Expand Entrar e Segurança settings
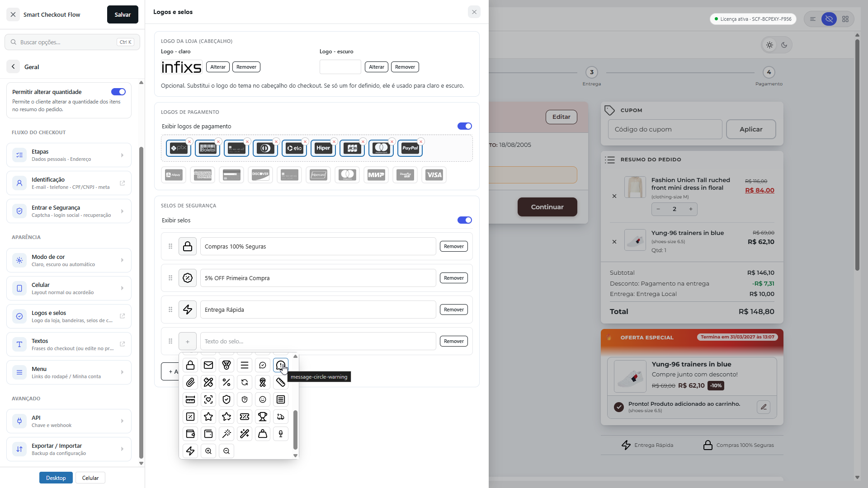The image size is (868, 488). tap(69, 211)
